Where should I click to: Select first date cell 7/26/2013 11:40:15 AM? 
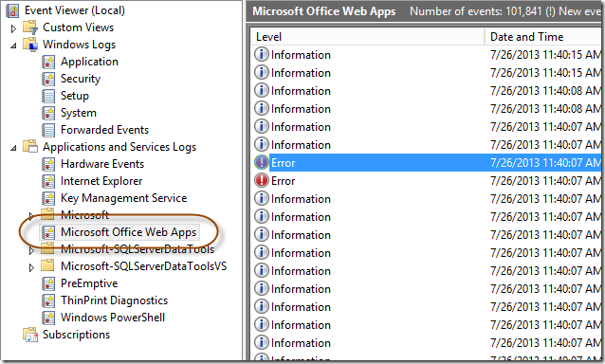(x=545, y=55)
